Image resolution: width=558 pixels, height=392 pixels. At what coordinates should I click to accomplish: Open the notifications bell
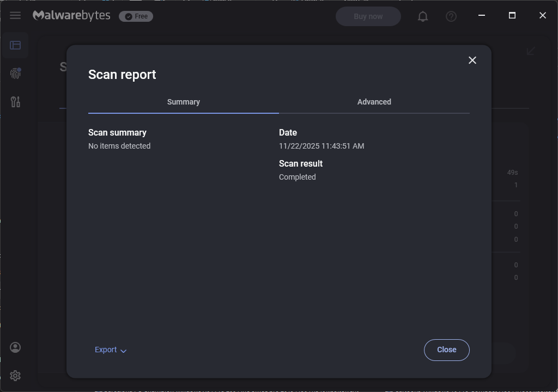coord(423,16)
